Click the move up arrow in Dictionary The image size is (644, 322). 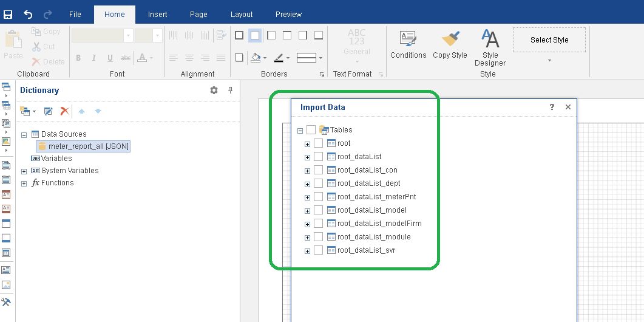pyautogui.click(x=82, y=111)
